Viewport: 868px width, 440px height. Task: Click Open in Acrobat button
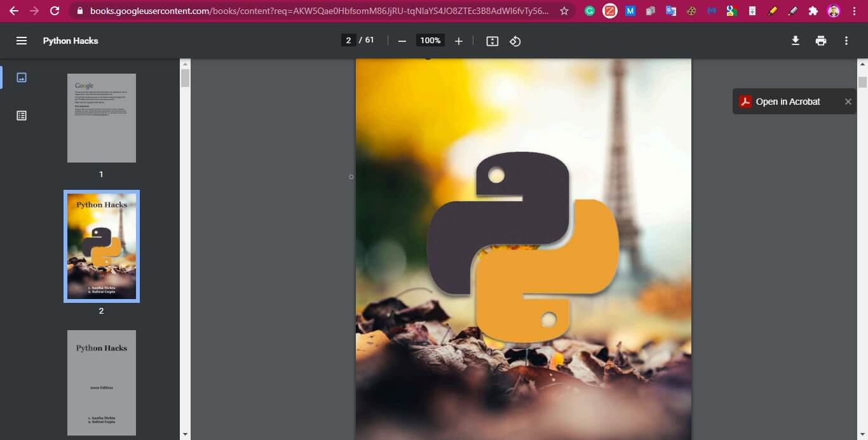[x=788, y=102]
